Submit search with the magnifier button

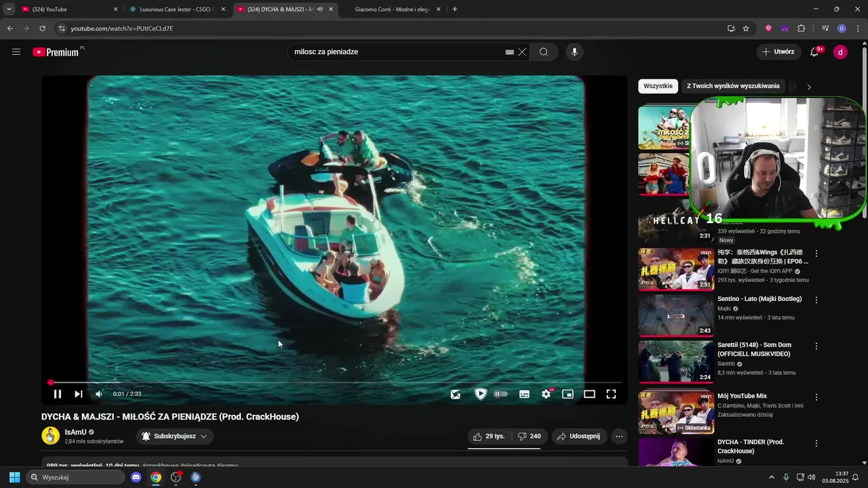[x=544, y=52]
